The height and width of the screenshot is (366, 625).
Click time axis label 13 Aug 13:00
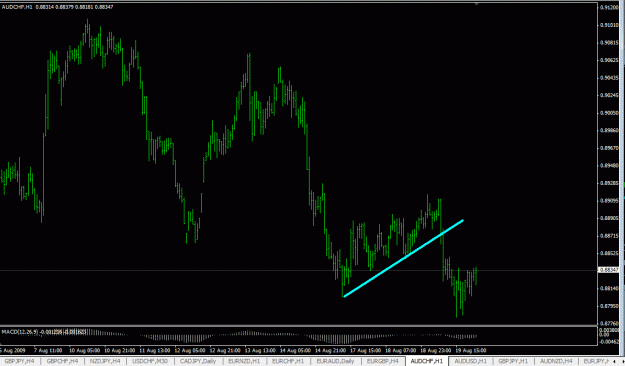point(260,350)
